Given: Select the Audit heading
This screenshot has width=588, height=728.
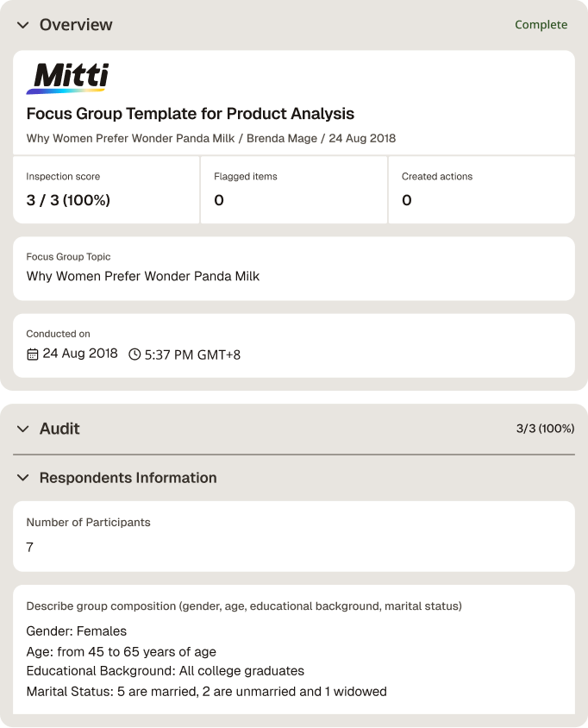Looking at the screenshot, I should (x=59, y=429).
